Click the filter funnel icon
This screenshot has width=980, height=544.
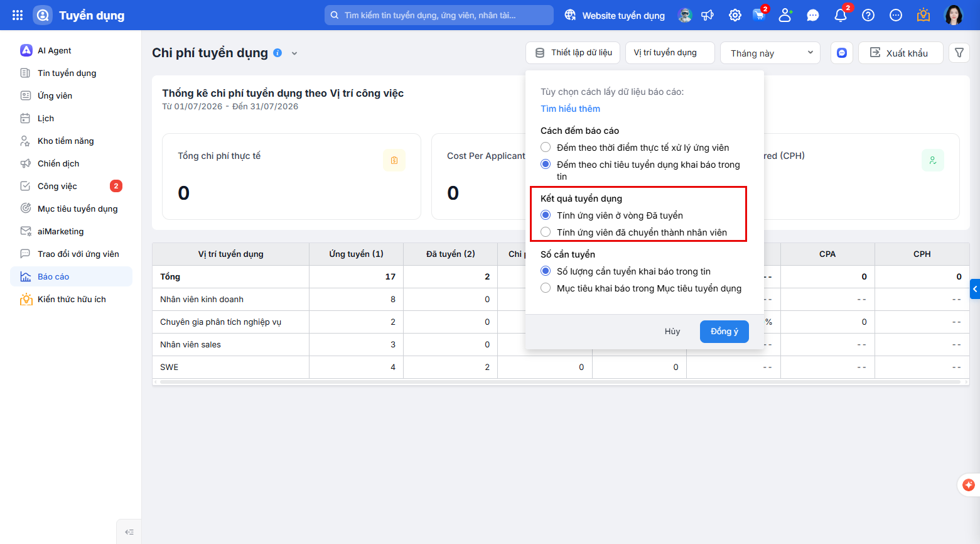coord(959,53)
